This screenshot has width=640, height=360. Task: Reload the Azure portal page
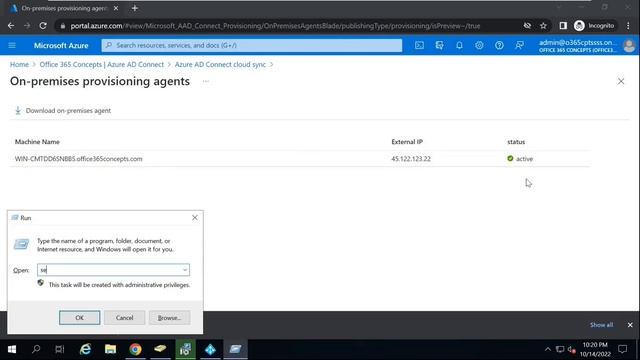(43, 26)
